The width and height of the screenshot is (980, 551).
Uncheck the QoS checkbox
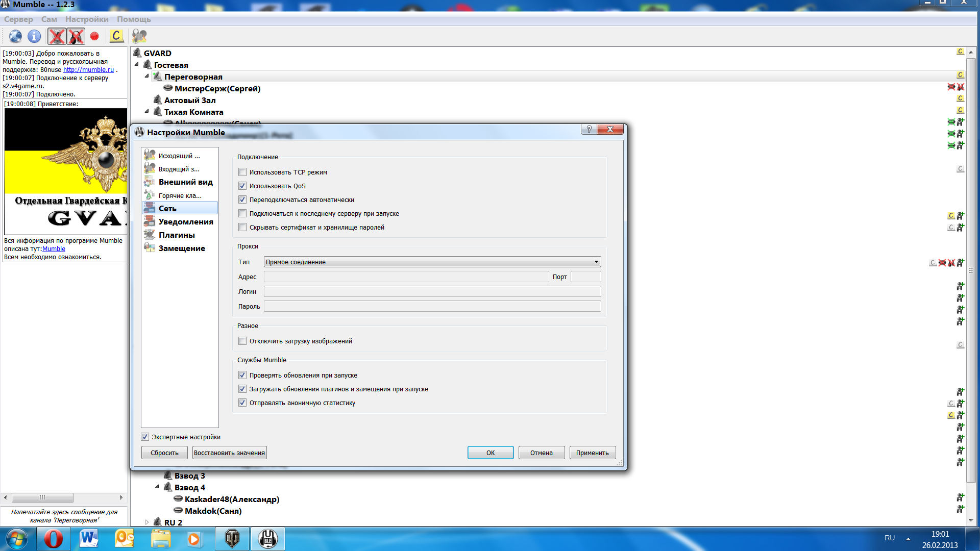pos(242,186)
